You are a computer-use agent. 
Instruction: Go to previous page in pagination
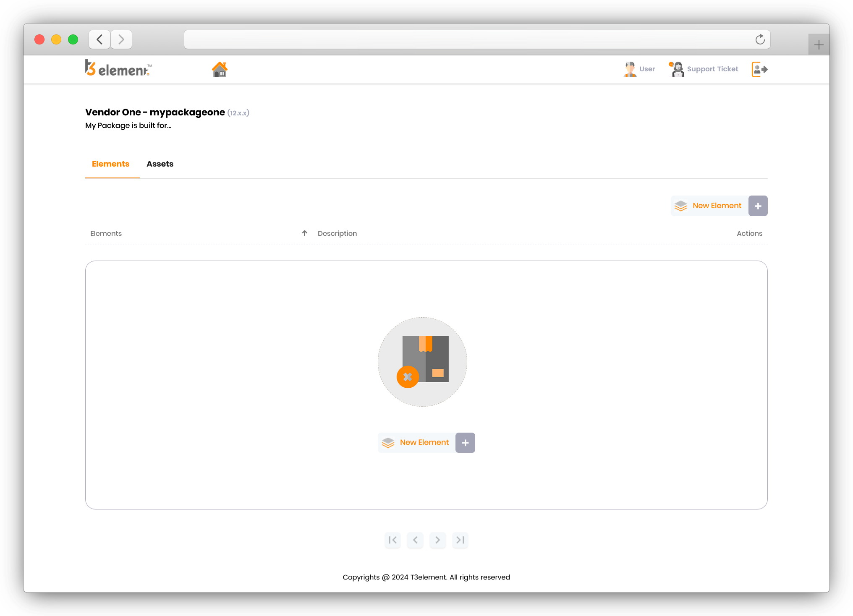(415, 540)
